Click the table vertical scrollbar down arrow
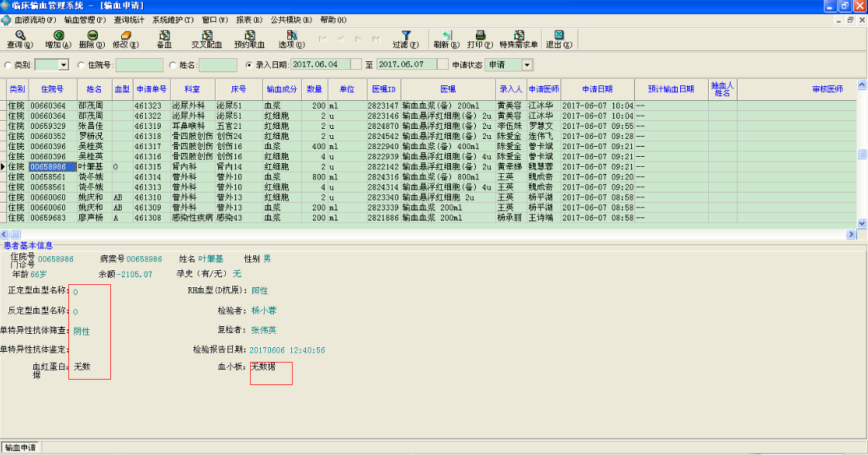Screen dimensions: 868x455 [x=862, y=223]
